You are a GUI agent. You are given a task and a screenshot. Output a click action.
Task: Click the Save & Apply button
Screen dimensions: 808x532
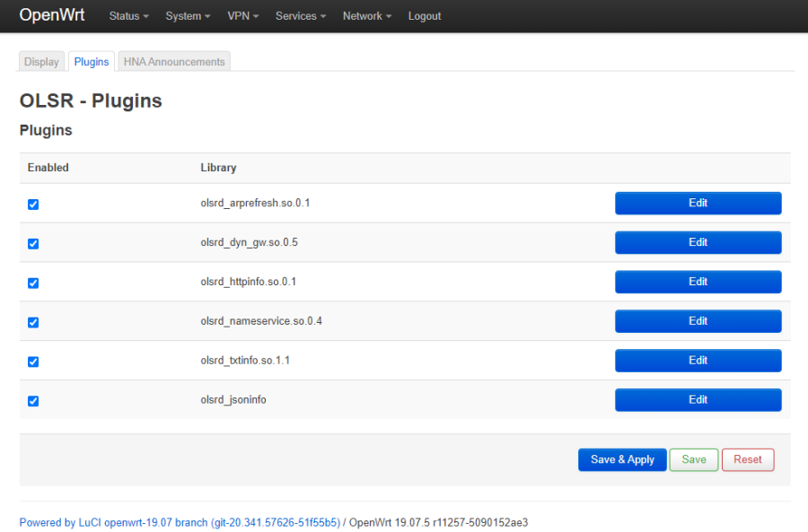pyautogui.click(x=622, y=459)
